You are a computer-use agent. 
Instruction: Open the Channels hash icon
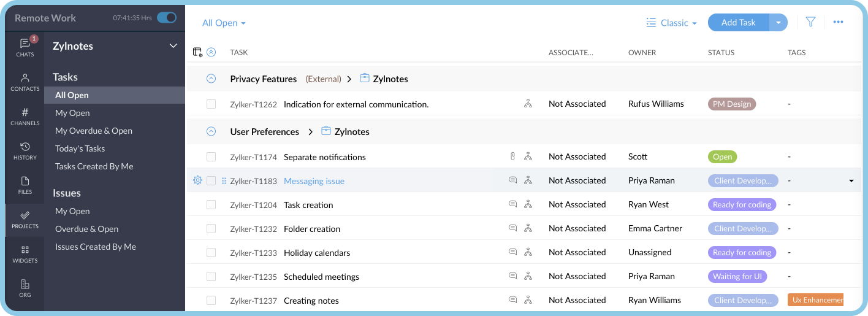(25, 117)
